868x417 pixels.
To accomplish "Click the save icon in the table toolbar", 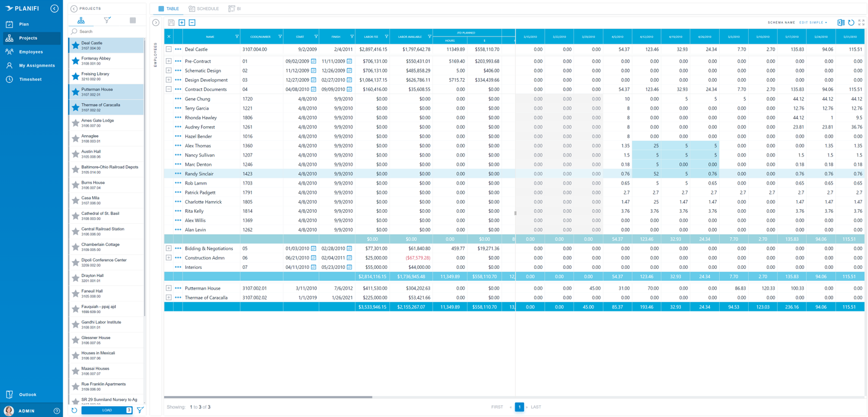I will [x=171, y=22].
